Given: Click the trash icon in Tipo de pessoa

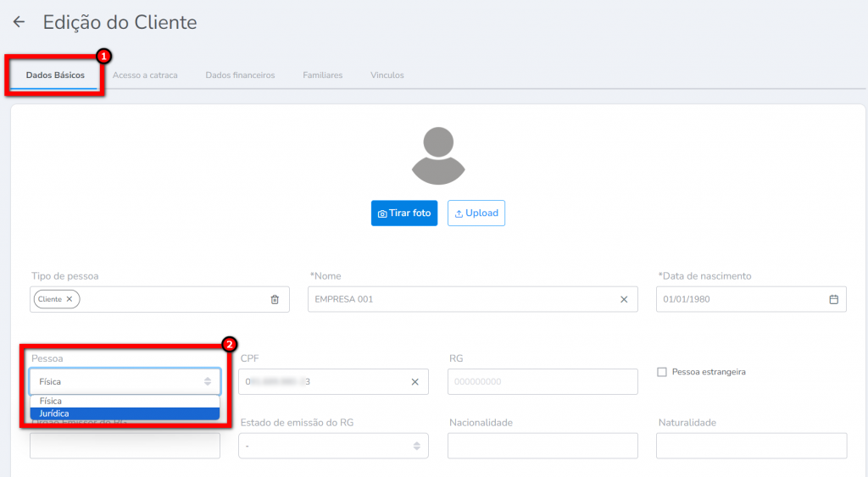Looking at the screenshot, I should pyautogui.click(x=275, y=299).
